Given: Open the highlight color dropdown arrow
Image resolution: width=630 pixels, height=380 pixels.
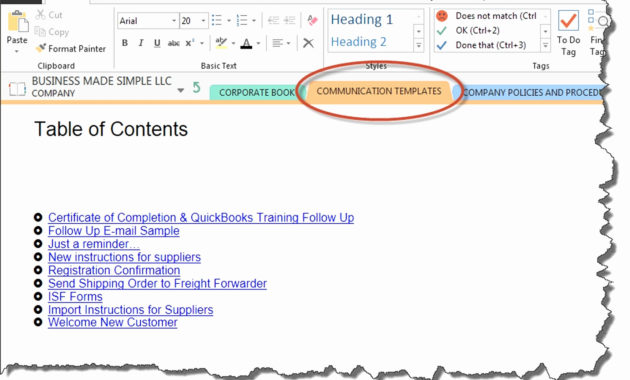Looking at the screenshot, I should click(x=233, y=43).
